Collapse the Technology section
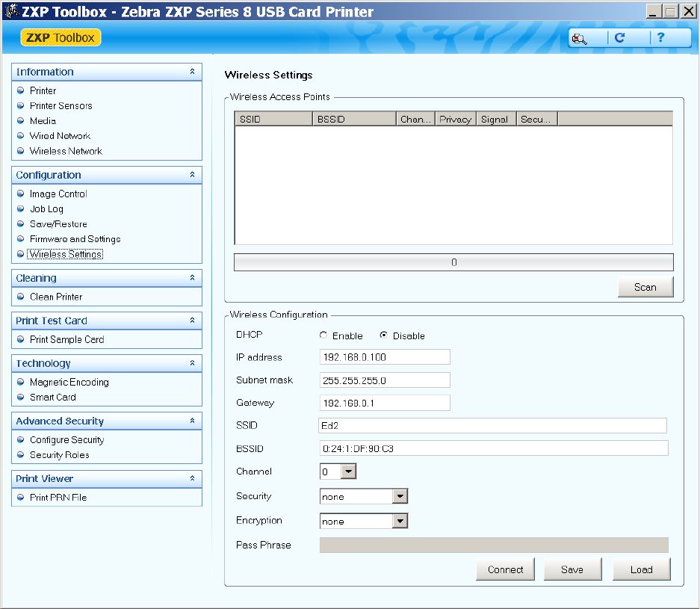 (x=192, y=363)
